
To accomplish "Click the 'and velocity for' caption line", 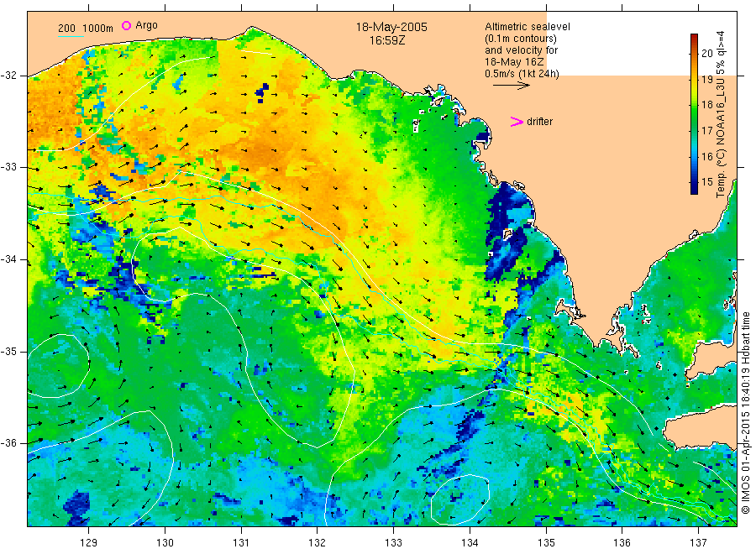I will point(521,50).
